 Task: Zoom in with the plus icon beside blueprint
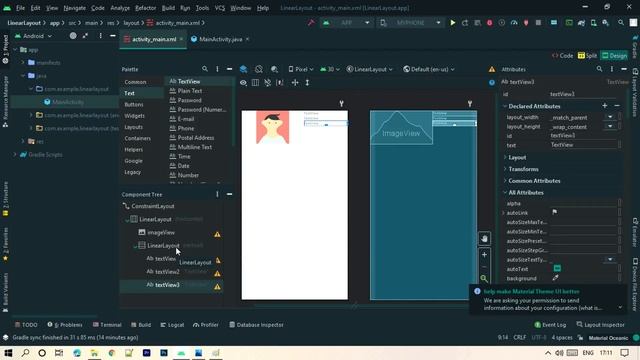[484, 255]
